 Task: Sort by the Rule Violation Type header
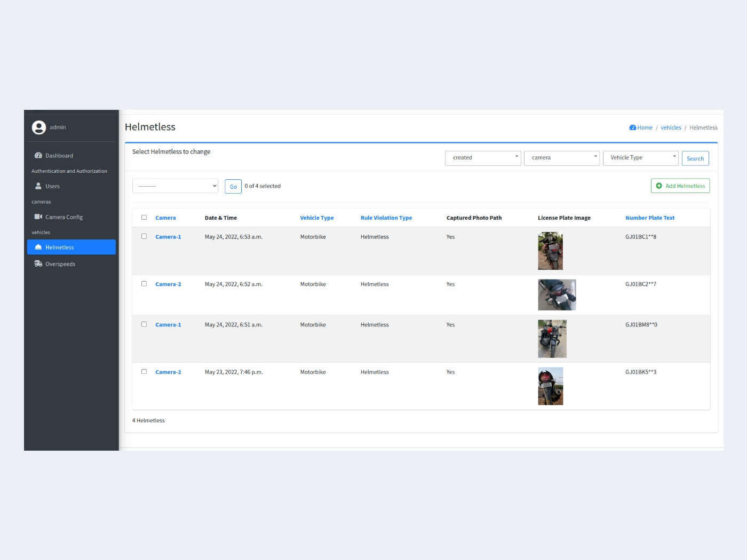pos(386,218)
